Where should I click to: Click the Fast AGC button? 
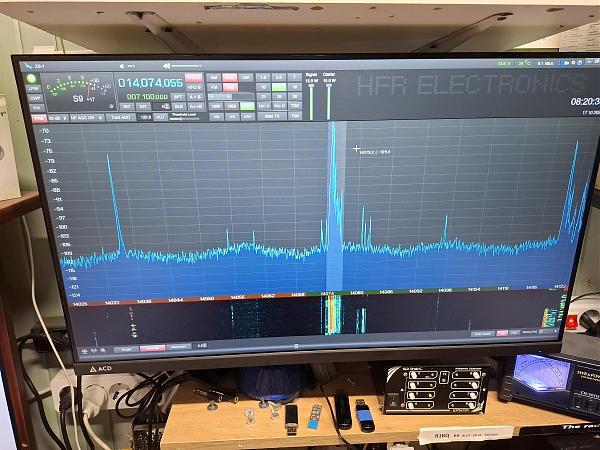click(120, 117)
